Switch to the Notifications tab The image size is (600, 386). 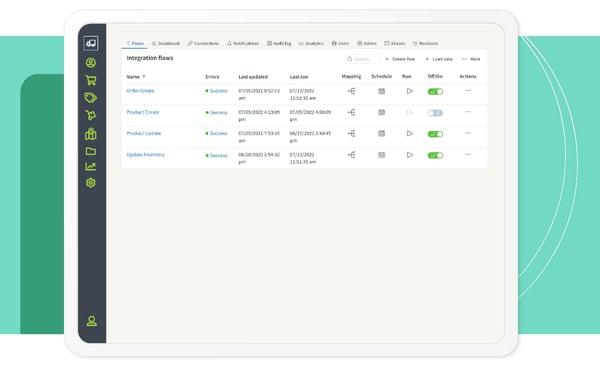[243, 43]
